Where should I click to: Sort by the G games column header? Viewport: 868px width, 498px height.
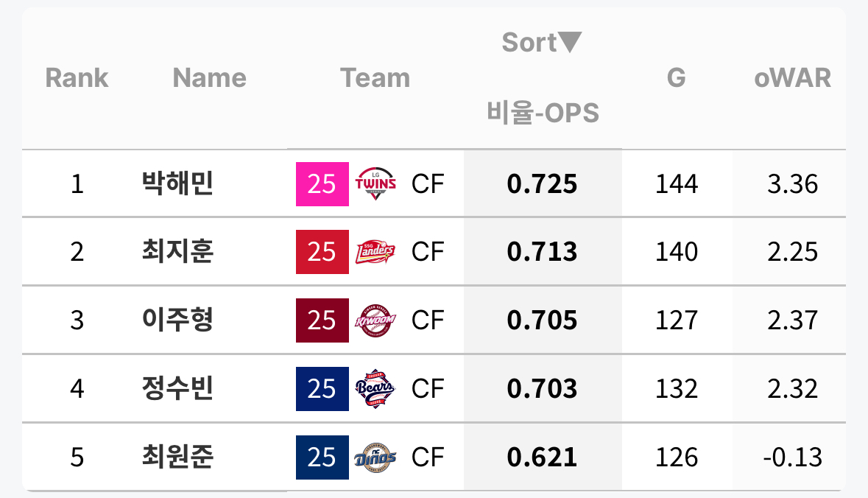click(676, 77)
